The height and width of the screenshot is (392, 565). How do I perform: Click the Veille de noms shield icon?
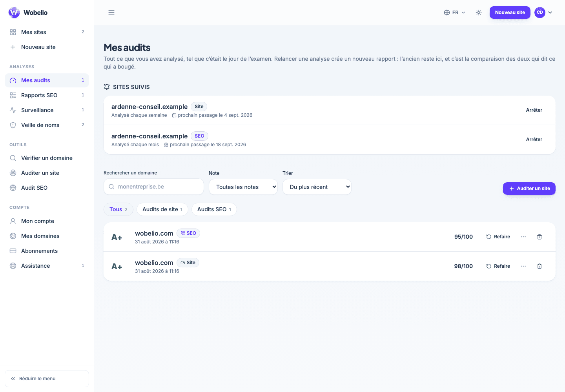(13, 125)
